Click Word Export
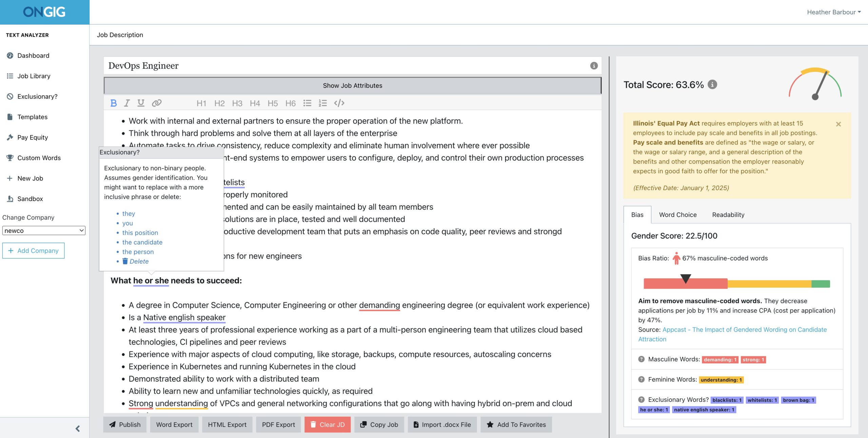 pos(174,424)
